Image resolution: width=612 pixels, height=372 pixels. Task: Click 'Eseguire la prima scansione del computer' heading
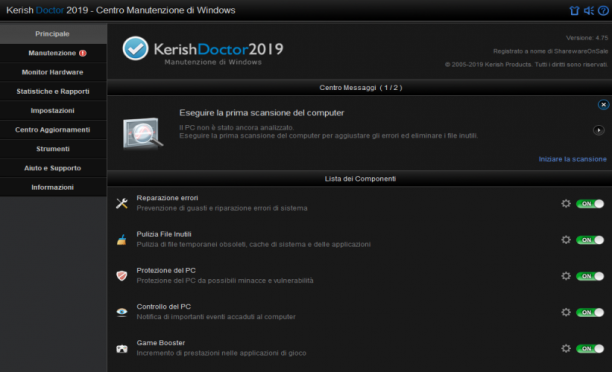coord(262,113)
